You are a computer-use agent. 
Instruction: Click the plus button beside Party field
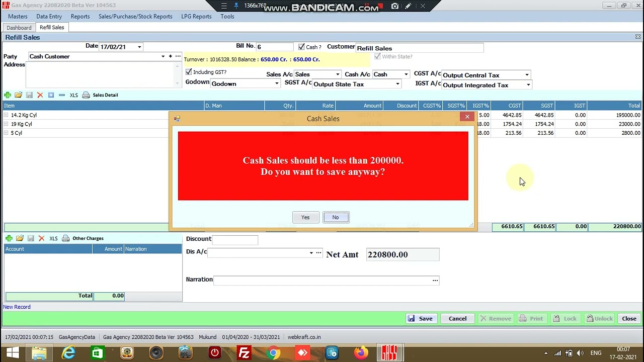[170, 56]
